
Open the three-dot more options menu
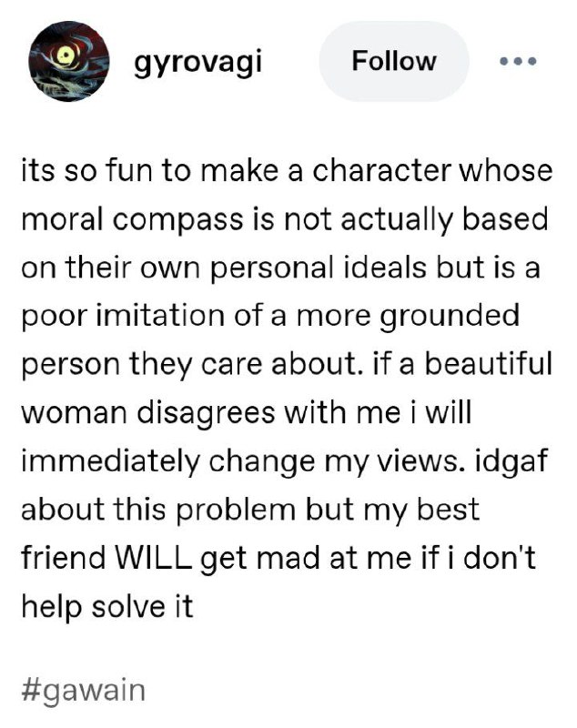518,61
